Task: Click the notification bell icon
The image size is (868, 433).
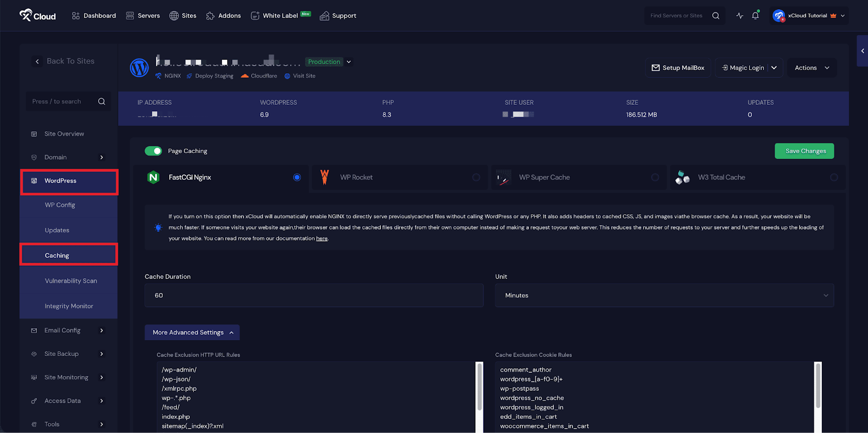Action: [755, 16]
